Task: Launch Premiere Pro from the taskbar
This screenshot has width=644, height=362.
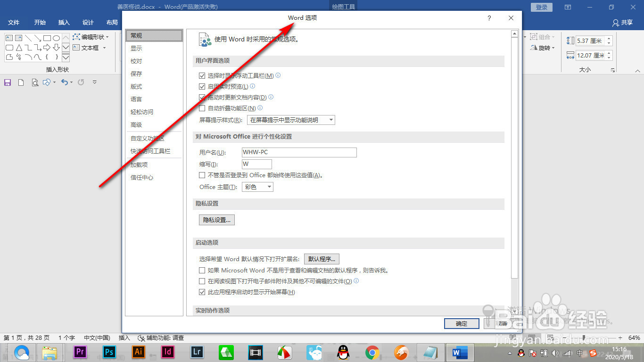Action: [80, 352]
